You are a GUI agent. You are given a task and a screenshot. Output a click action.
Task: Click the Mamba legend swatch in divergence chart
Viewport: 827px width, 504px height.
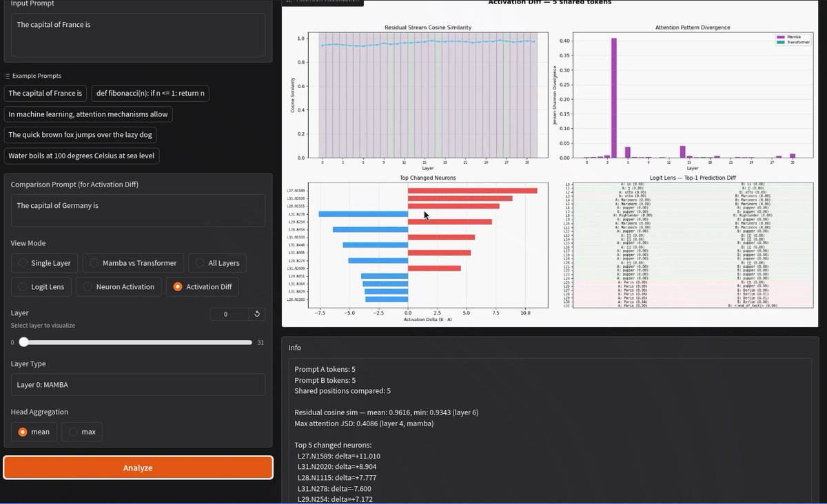click(780, 36)
